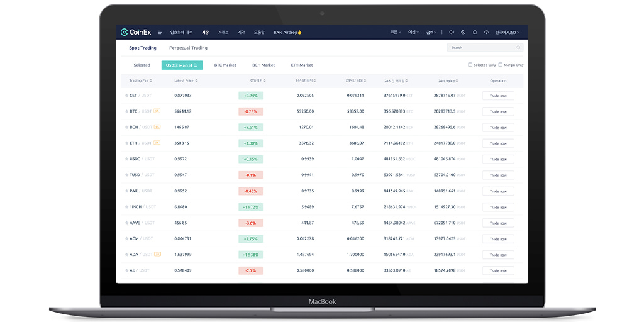The image size is (644, 322).
Task: Click the search magnifier icon
Action: tap(518, 48)
